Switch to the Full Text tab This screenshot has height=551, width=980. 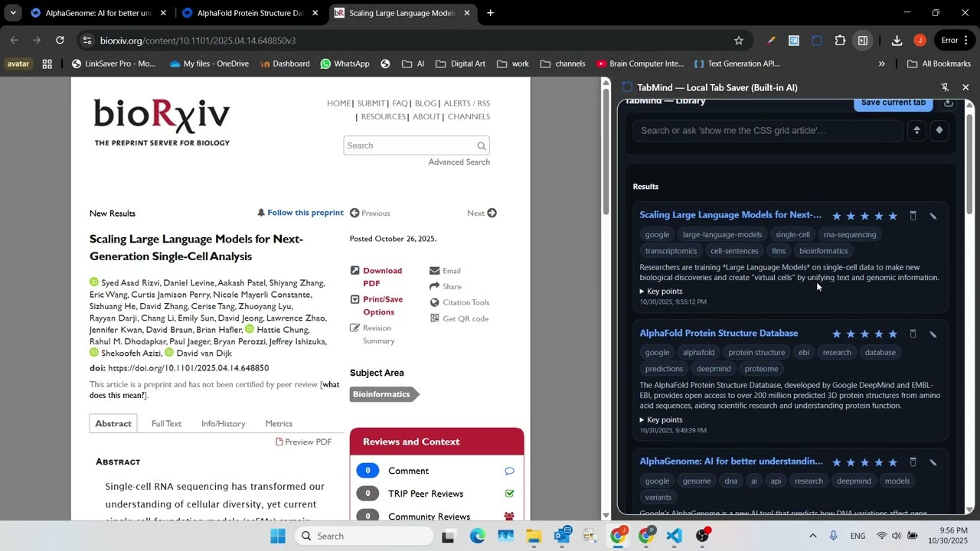coord(166,423)
